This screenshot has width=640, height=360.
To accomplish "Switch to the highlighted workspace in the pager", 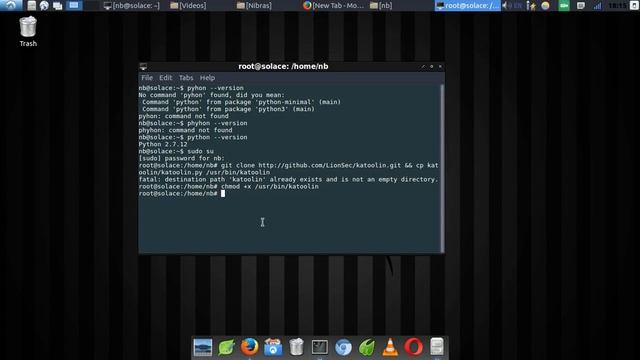I will (x=74, y=5).
